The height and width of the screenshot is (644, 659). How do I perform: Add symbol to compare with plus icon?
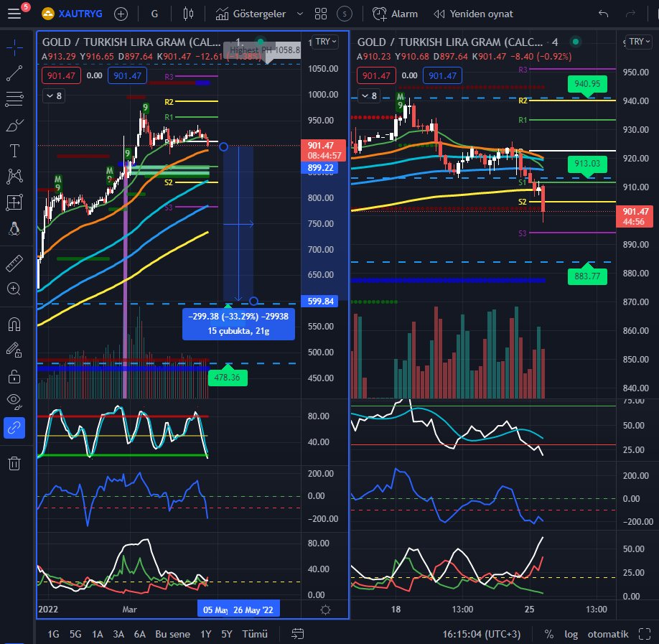(x=121, y=14)
